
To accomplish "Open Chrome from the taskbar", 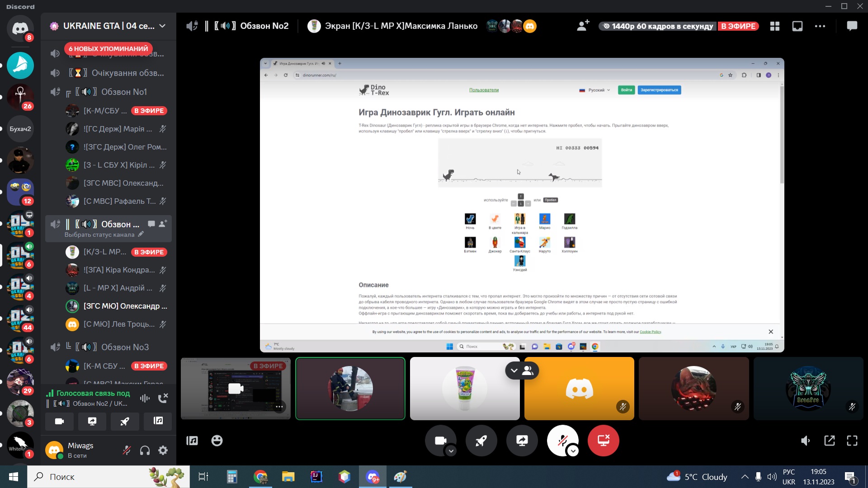I will click(x=260, y=477).
